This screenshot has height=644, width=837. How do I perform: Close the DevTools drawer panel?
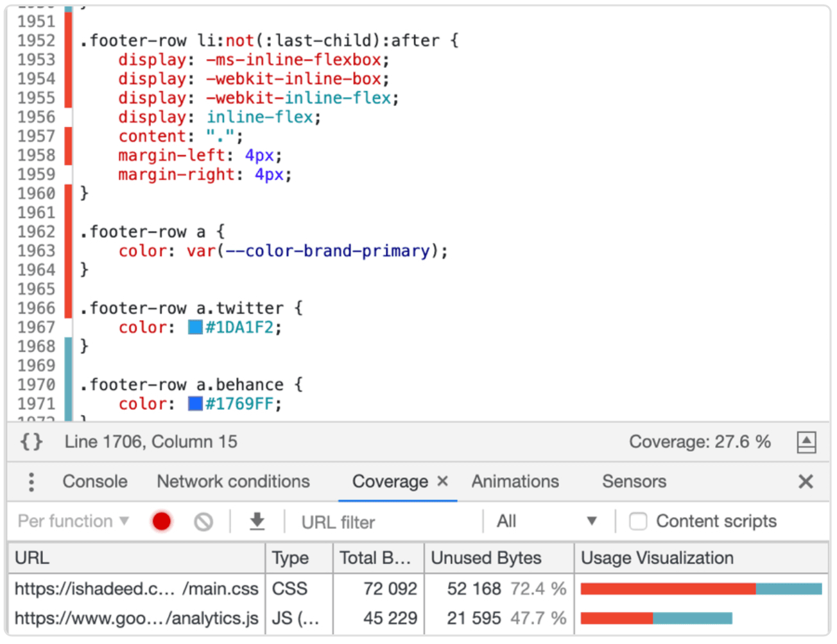point(806,482)
